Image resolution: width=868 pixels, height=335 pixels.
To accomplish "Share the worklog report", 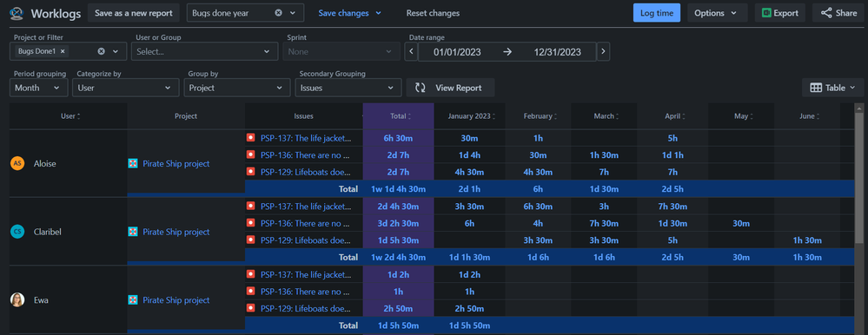I will [x=838, y=13].
